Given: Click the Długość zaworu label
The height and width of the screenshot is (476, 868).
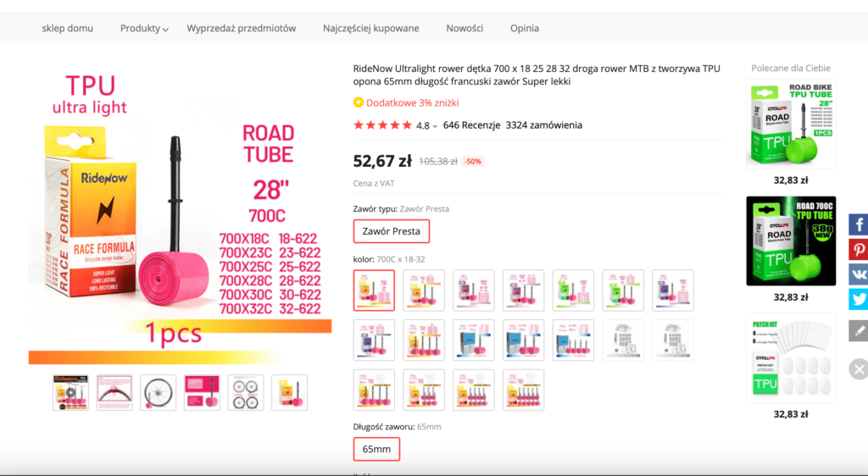Looking at the screenshot, I should coord(384,427).
